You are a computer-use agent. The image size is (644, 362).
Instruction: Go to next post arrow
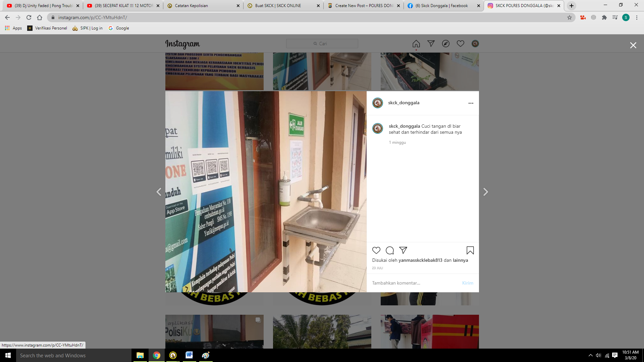point(485,192)
